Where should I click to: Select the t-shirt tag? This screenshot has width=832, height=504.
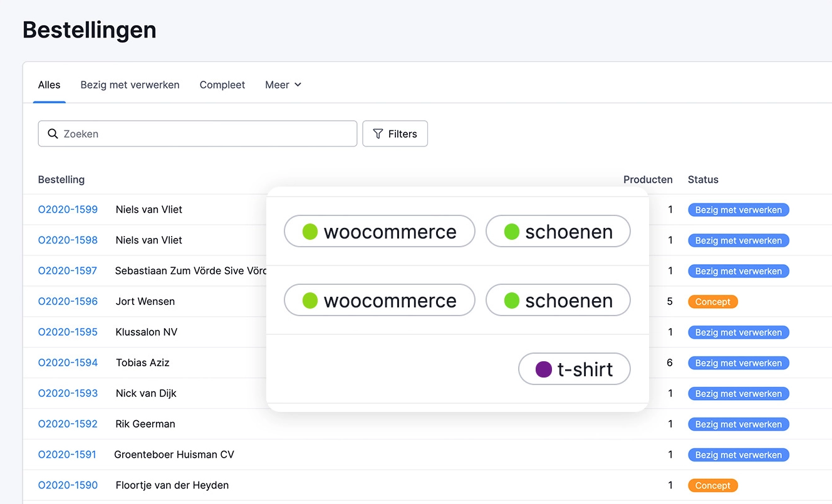pyautogui.click(x=574, y=369)
